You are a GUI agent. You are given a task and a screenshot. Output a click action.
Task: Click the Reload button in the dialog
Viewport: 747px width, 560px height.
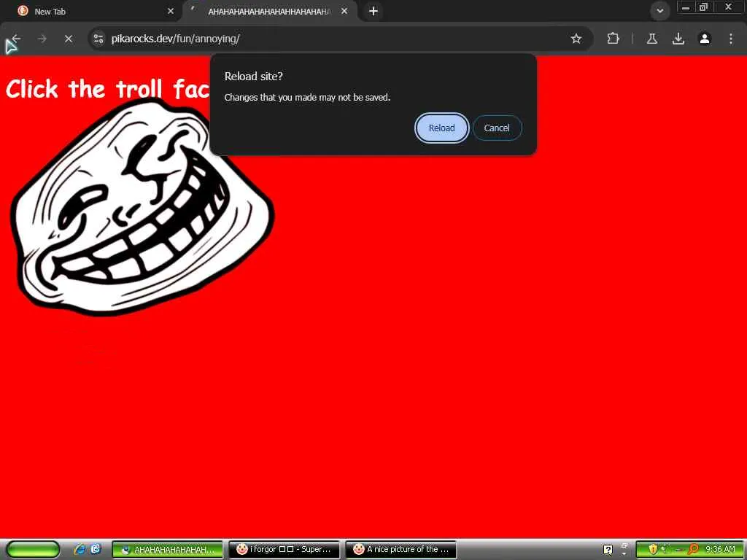[x=441, y=128]
